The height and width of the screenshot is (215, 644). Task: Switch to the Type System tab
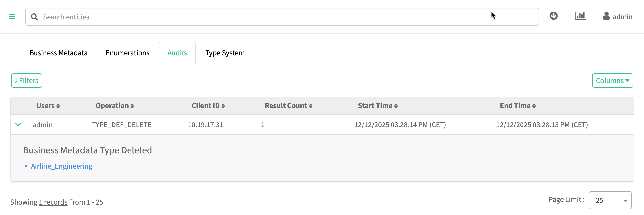tap(225, 53)
